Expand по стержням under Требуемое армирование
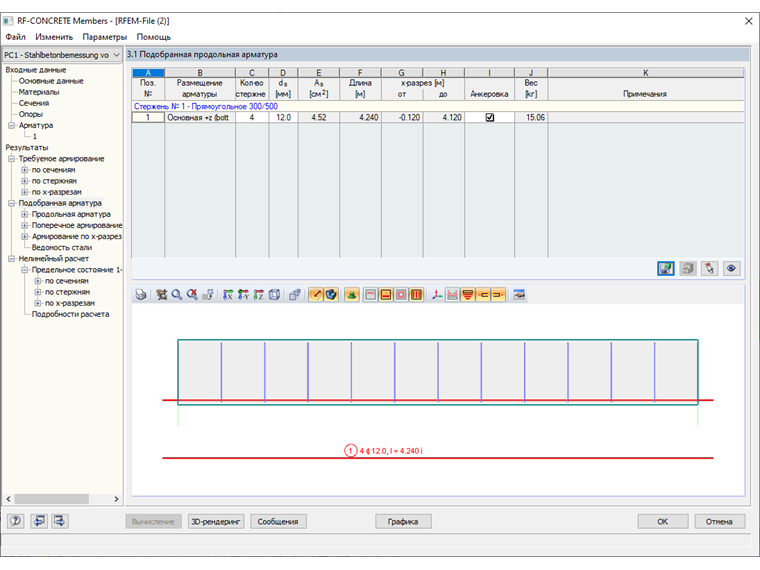760x570 pixels. click(24, 181)
